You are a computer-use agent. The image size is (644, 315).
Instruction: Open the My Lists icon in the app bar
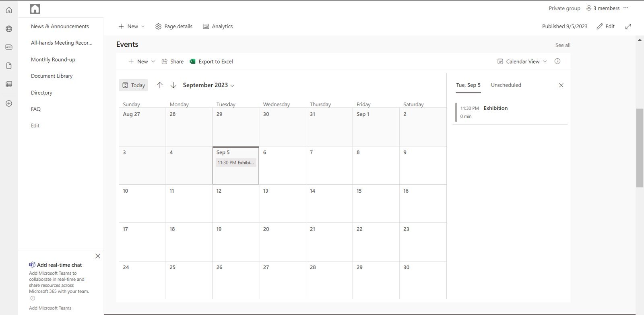pos(9,84)
